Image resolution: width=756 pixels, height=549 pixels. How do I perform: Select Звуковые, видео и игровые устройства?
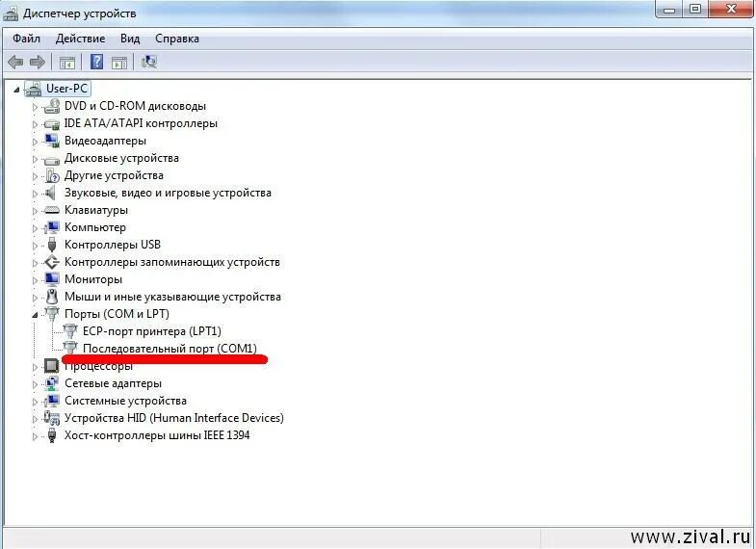pos(168,193)
